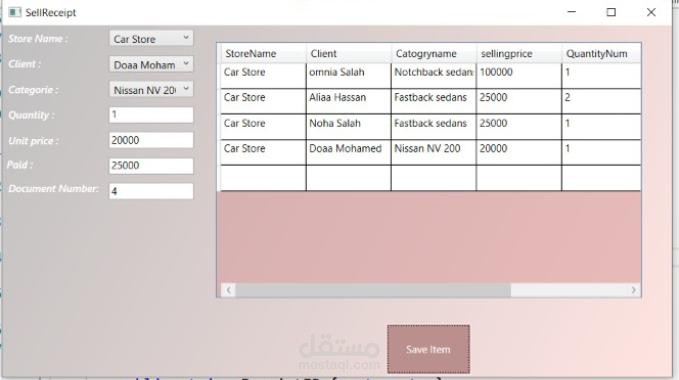Click the right arrow of horizontal scrollbar
The height and width of the screenshot is (380, 679).
point(634,290)
